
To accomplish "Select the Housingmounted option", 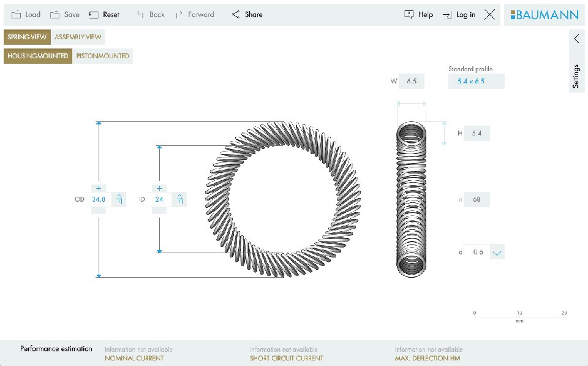I will [38, 56].
